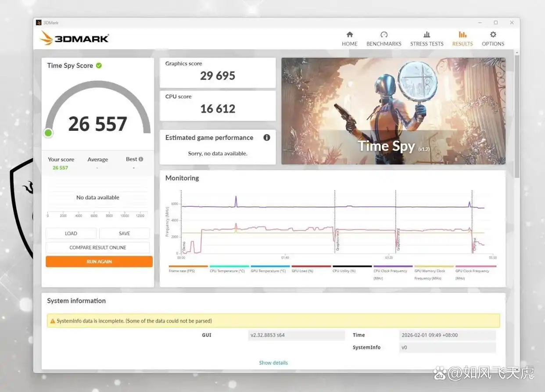The height and width of the screenshot is (392, 545).
Task: Go to Benchmarks gauge icon
Action: point(384,35)
